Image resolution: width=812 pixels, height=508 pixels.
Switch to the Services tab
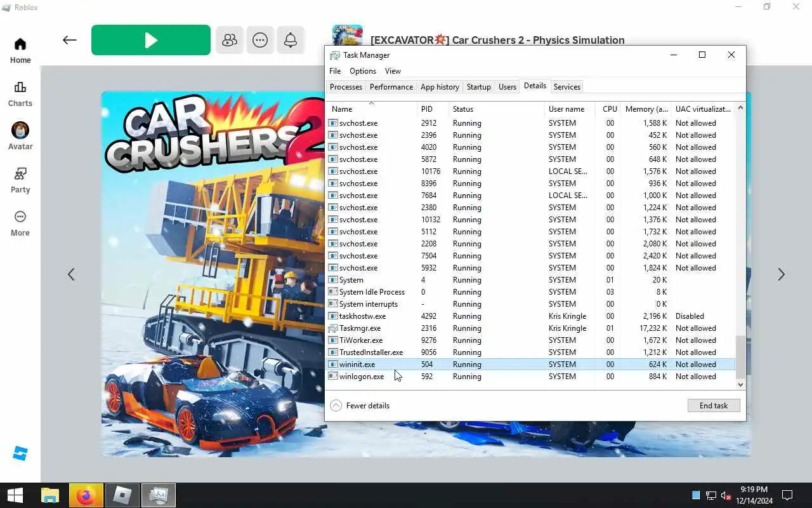tap(566, 87)
